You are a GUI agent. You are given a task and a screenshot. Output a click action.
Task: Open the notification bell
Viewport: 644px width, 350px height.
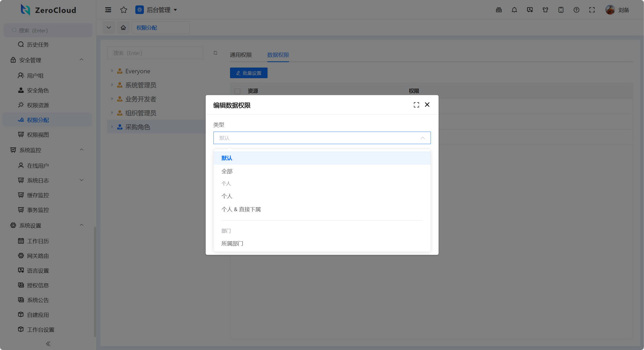[514, 10]
